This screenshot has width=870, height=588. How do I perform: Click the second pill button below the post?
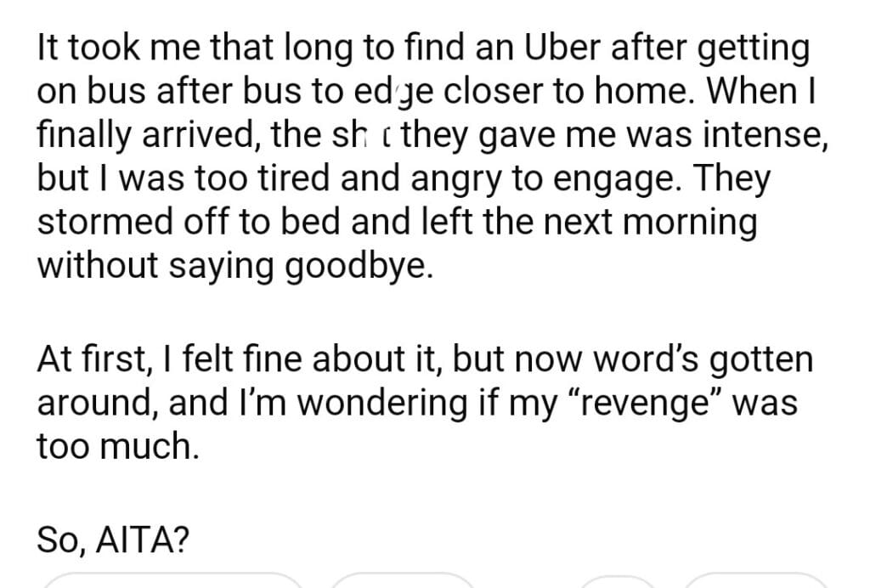click(x=402, y=582)
